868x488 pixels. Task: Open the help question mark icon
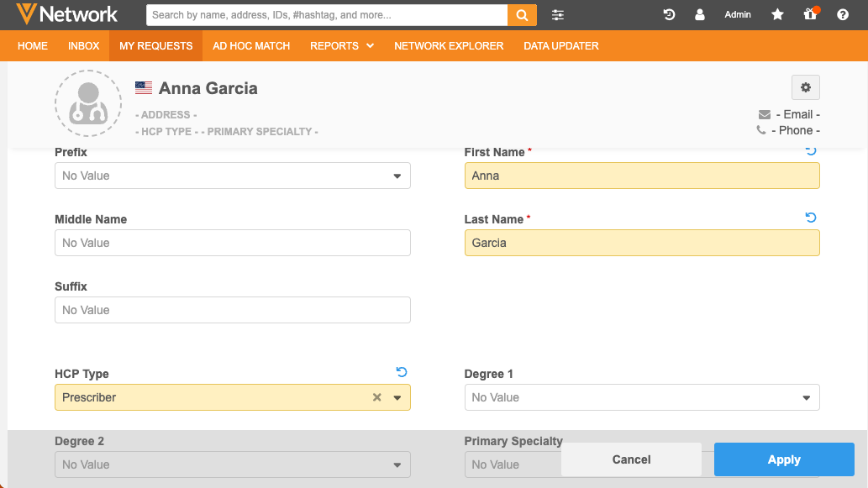843,15
